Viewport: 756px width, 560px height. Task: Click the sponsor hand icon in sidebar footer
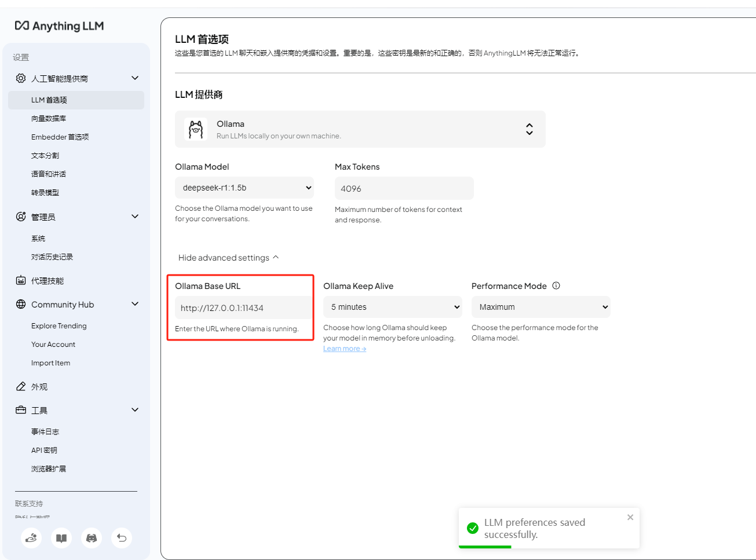point(31,538)
